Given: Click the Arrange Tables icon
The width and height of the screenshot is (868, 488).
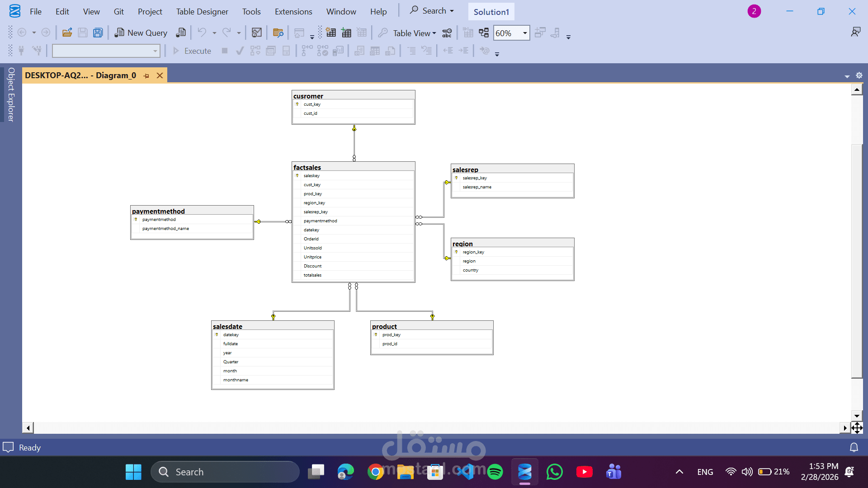Looking at the screenshot, I should click(484, 33).
